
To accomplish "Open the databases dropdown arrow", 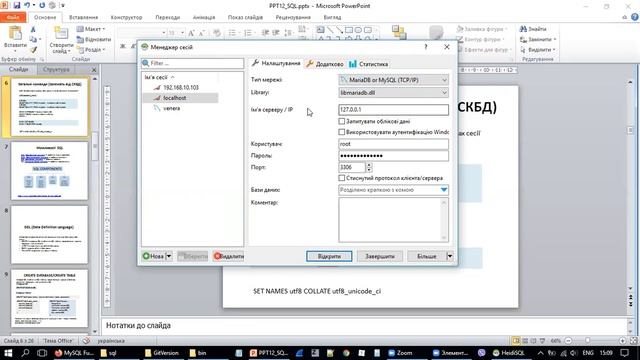I will pos(444,190).
